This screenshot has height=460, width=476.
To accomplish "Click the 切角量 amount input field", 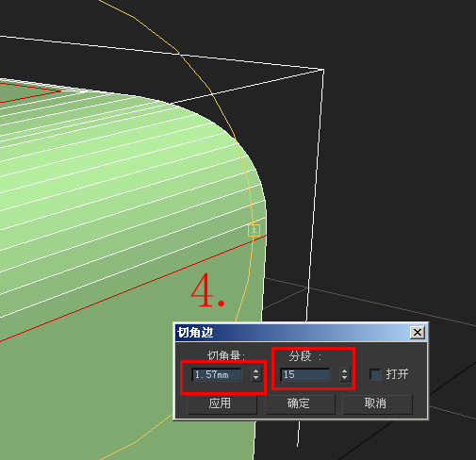I will [217, 374].
